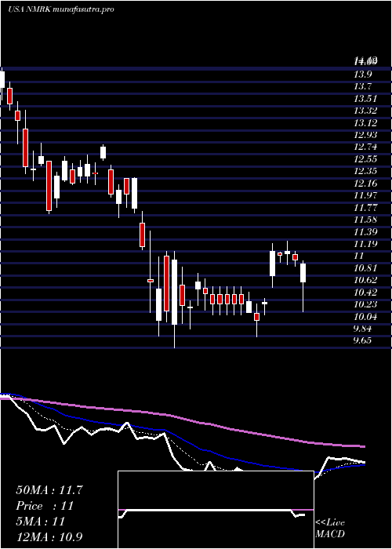Click the '12MA : 10.9' readout

click(49, 537)
